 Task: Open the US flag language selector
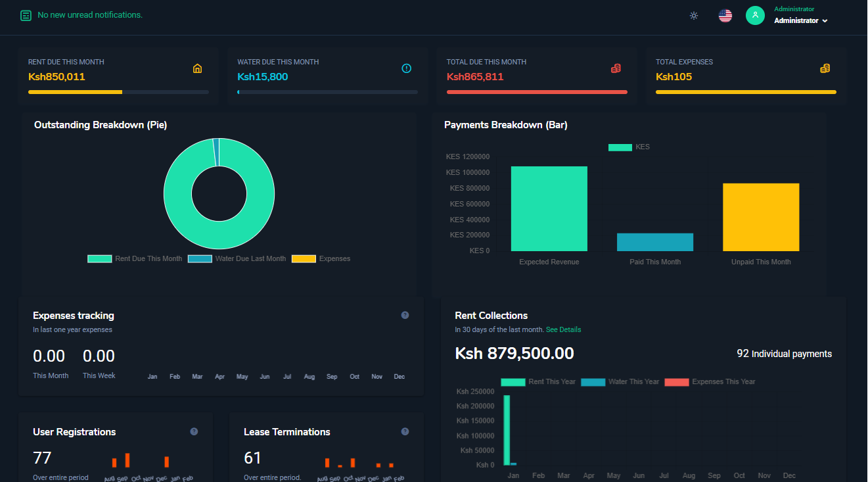(x=725, y=15)
